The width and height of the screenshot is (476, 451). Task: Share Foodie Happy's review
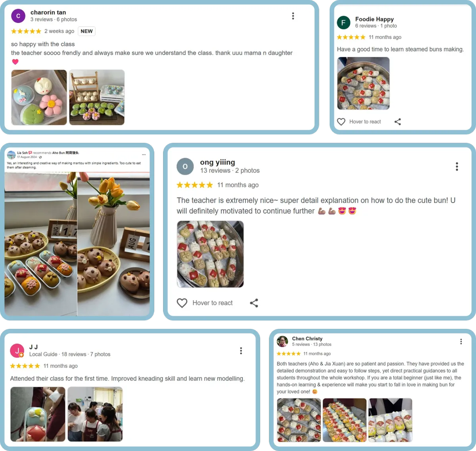click(x=398, y=122)
